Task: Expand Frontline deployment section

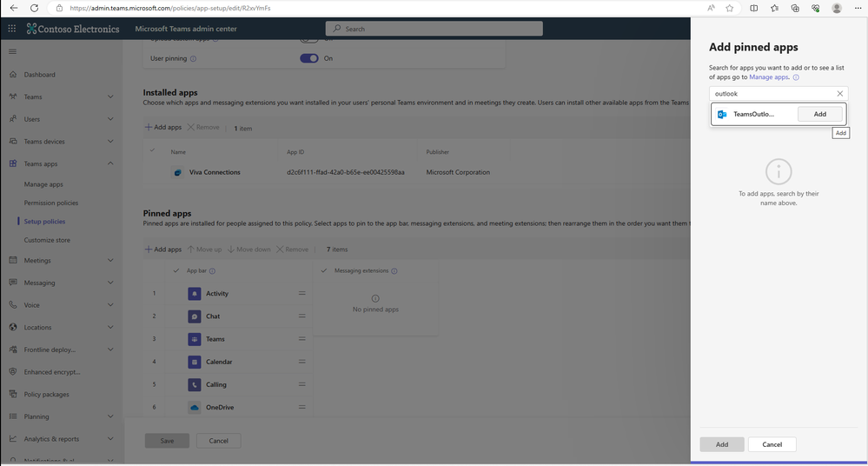Action: pos(110,349)
